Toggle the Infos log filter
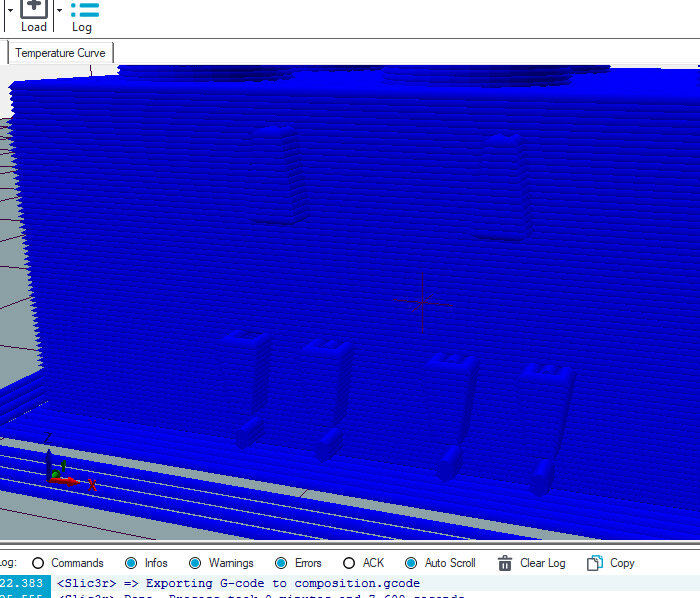The image size is (700, 598). point(146,563)
